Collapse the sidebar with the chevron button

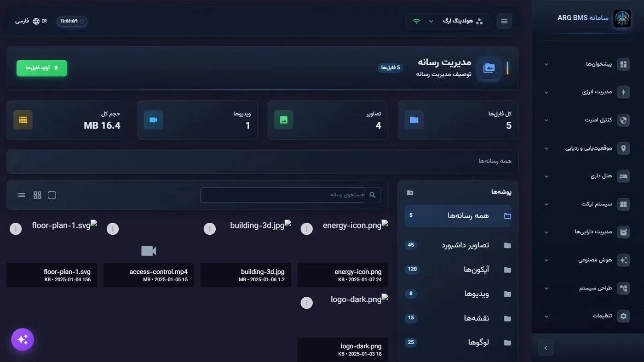pos(546,348)
